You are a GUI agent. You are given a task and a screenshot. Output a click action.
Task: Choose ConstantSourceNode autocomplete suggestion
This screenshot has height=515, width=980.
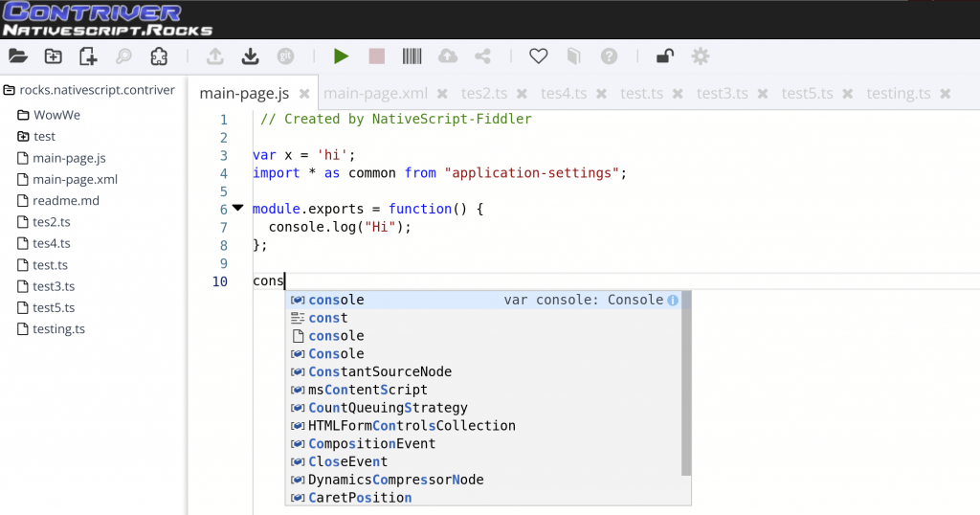click(483, 371)
